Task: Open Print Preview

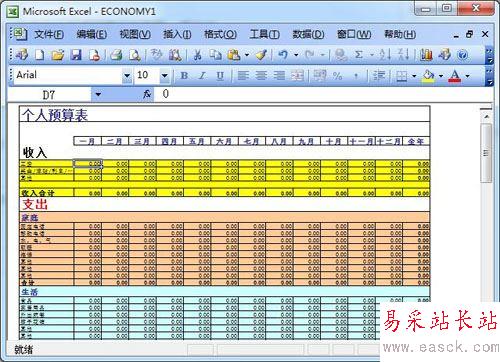Action: [134, 55]
